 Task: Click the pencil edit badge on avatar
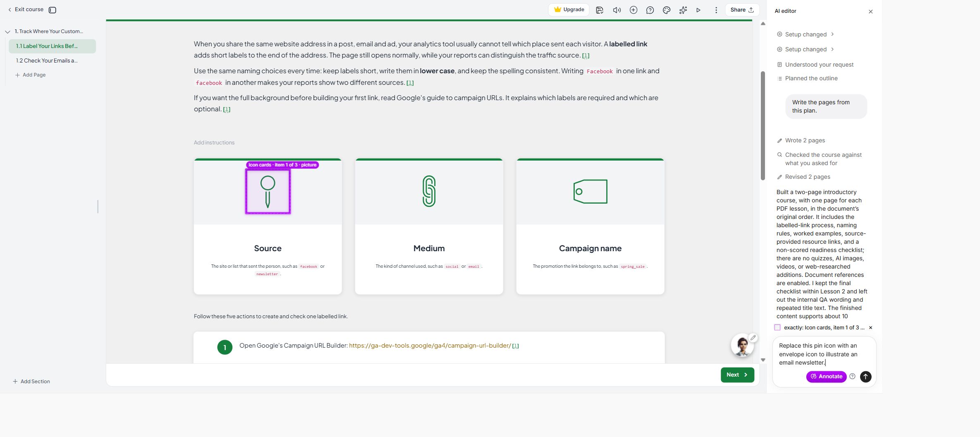coord(753,338)
